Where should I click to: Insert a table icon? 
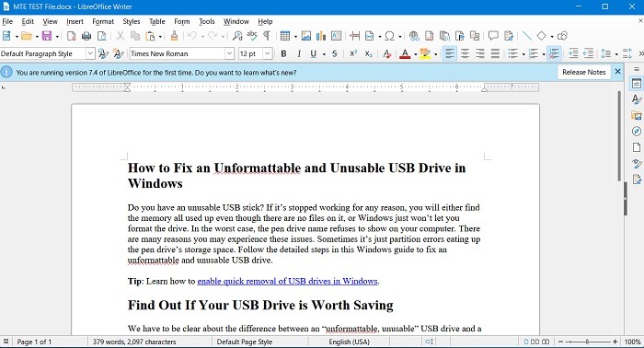284,36
